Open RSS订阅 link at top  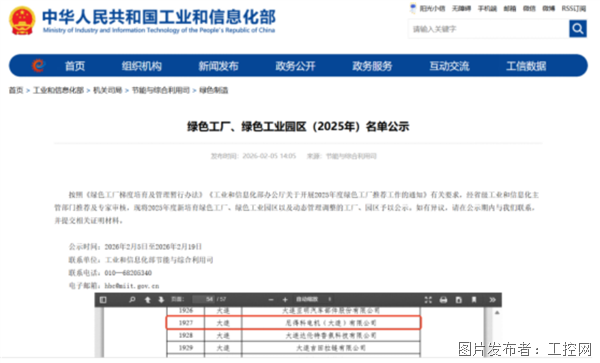(x=574, y=8)
